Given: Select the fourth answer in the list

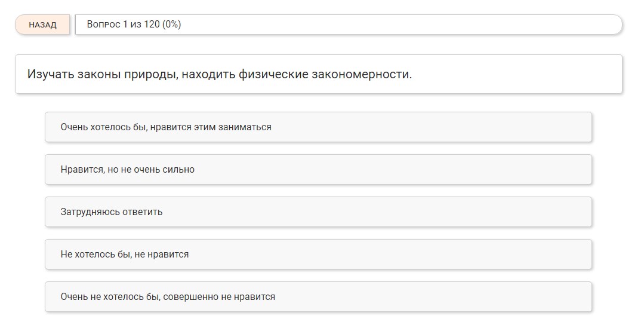Looking at the screenshot, I should coord(318,255).
